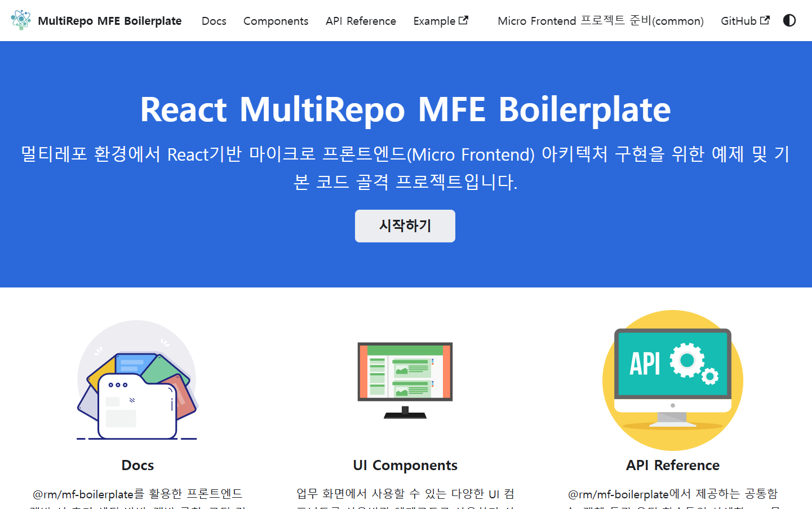This screenshot has height=509, width=812.
Task: Go to API Reference in the navbar
Action: (x=361, y=21)
